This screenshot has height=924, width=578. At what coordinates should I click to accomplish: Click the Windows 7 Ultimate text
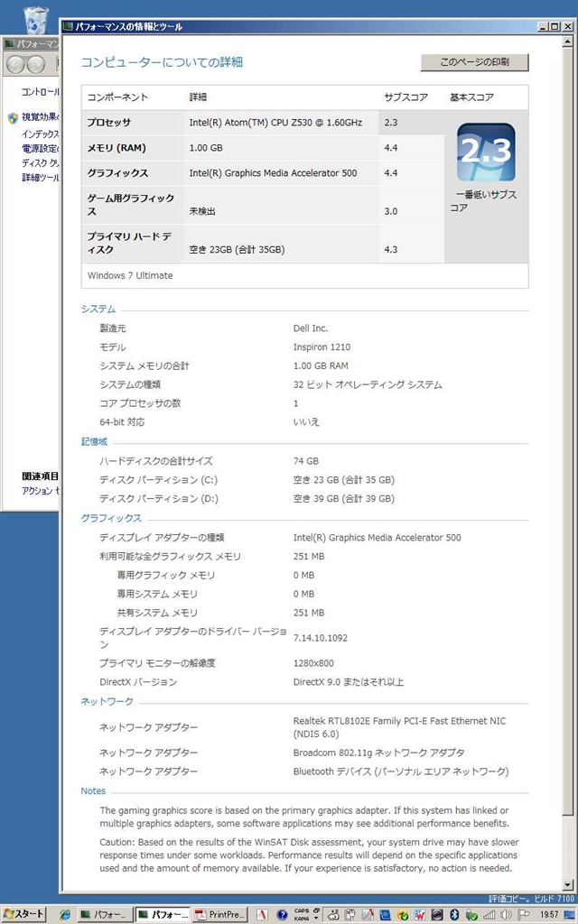click(130, 275)
